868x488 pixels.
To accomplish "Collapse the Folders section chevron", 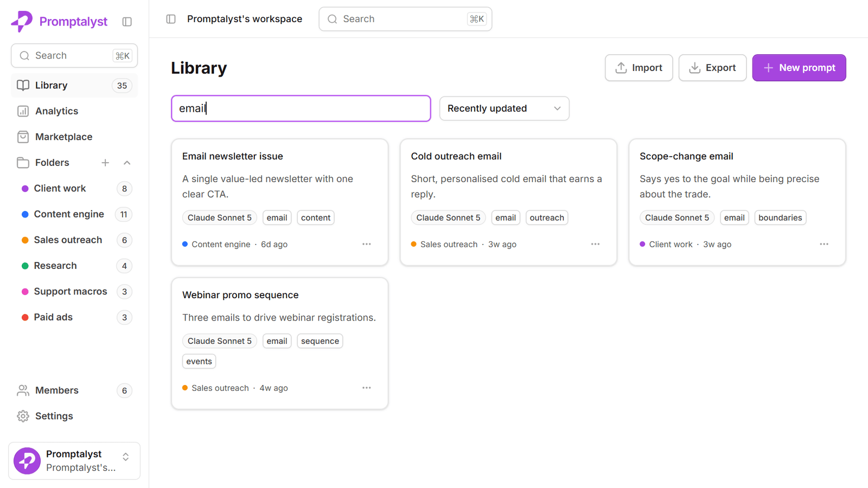I will click(127, 163).
